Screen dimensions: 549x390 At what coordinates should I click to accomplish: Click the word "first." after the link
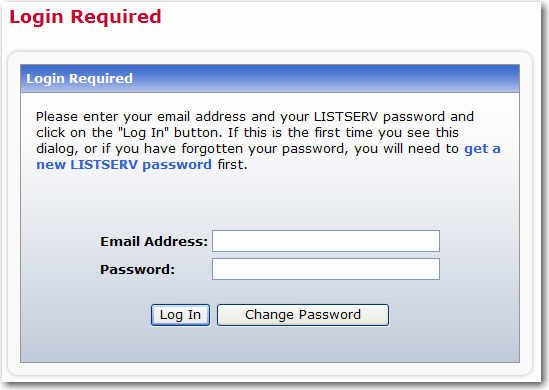pos(232,165)
